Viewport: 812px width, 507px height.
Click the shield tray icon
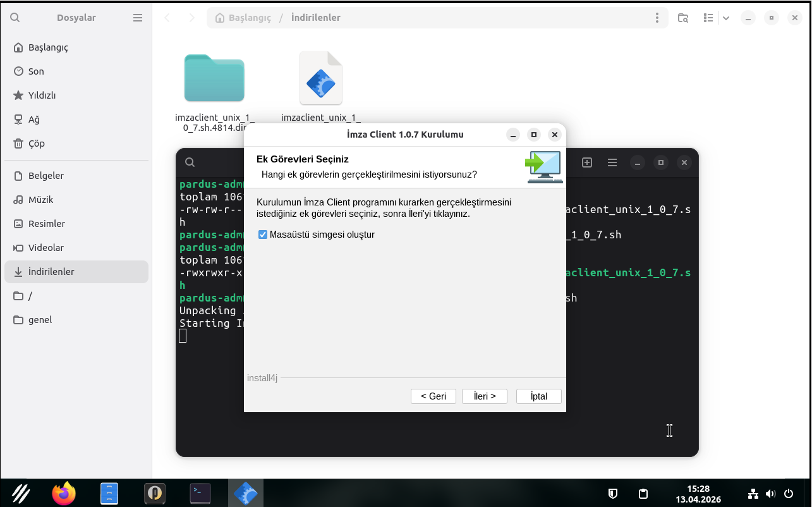(613, 494)
